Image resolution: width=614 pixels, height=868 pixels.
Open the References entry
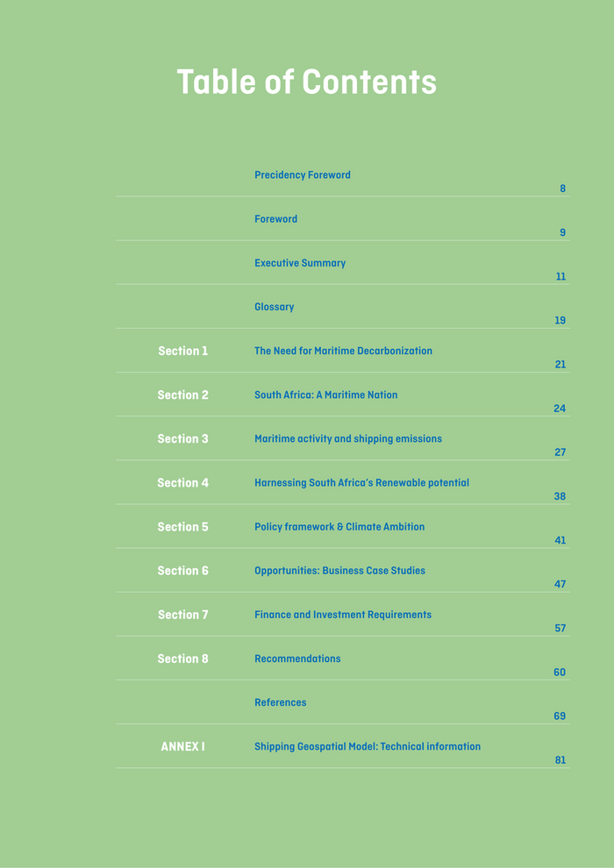(280, 702)
